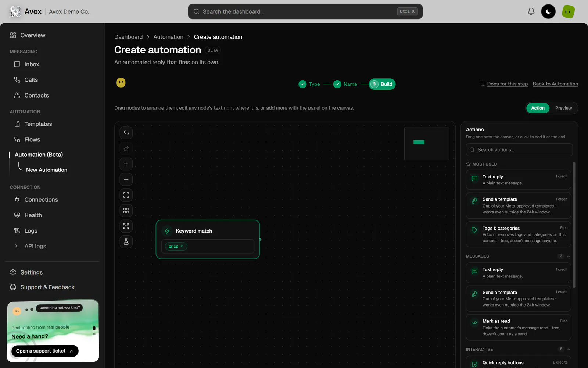588x368 pixels.
Task: Zoom in on canvas with plus icon
Action: (126, 164)
